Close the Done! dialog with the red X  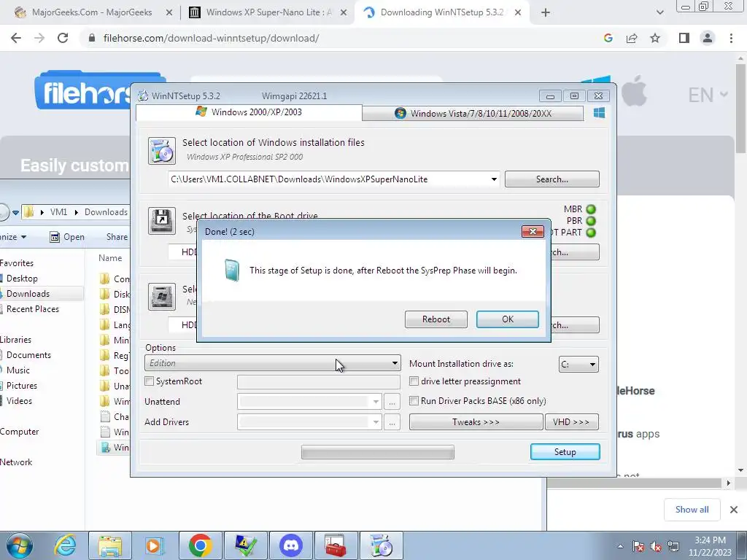click(x=533, y=231)
